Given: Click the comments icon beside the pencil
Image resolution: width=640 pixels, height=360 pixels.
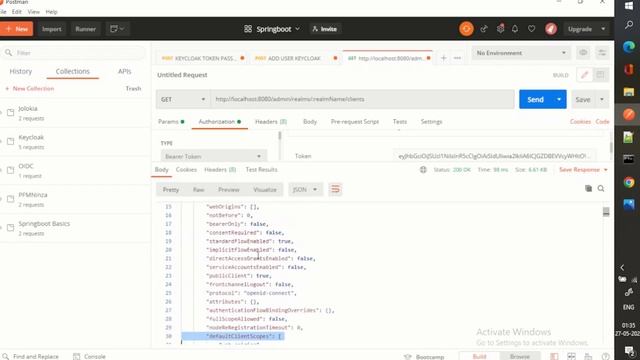Looking at the screenshot, I should [x=600, y=75].
